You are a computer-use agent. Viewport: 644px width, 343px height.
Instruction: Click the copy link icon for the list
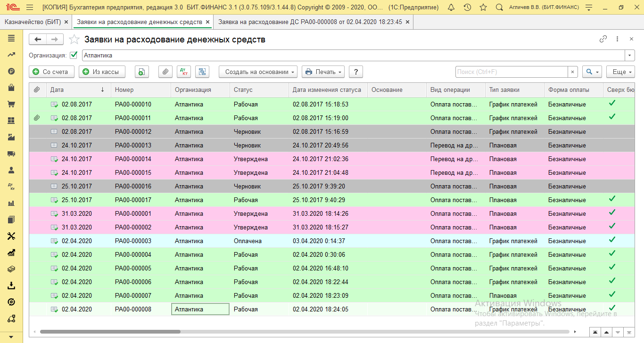pyautogui.click(x=603, y=40)
